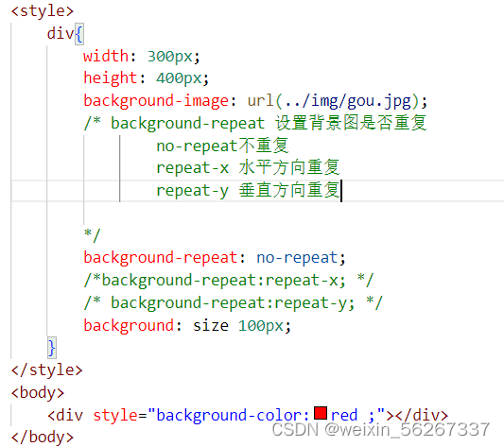504x447 pixels.
Task: Click the 'background' property before size
Action: 129,325
